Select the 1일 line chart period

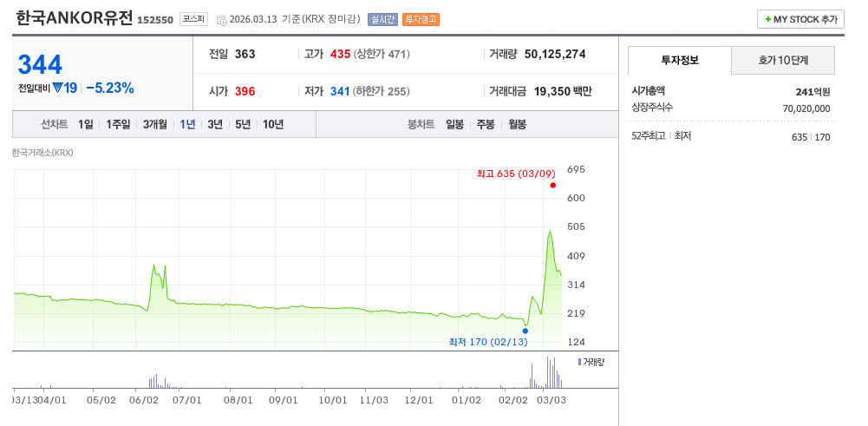(x=86, y=124)
